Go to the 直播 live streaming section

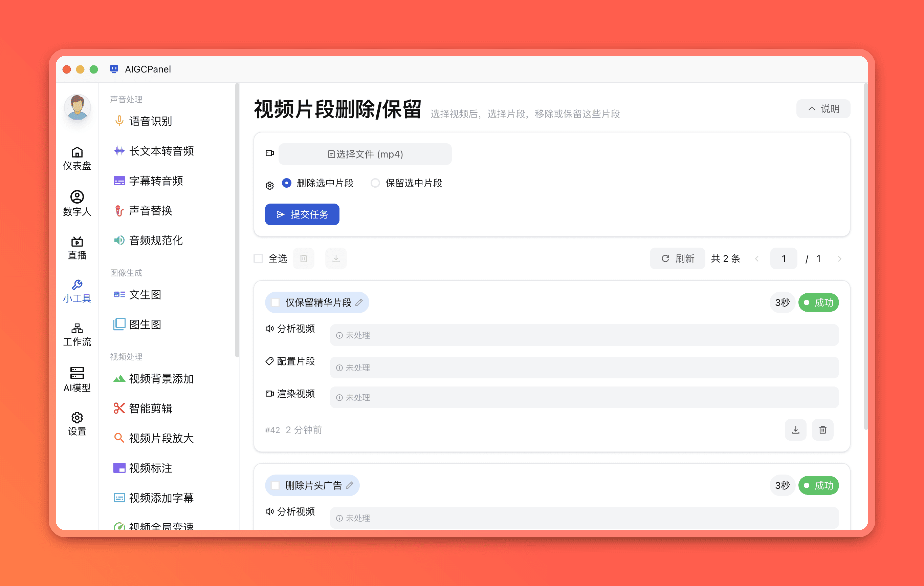coord(77,248)
